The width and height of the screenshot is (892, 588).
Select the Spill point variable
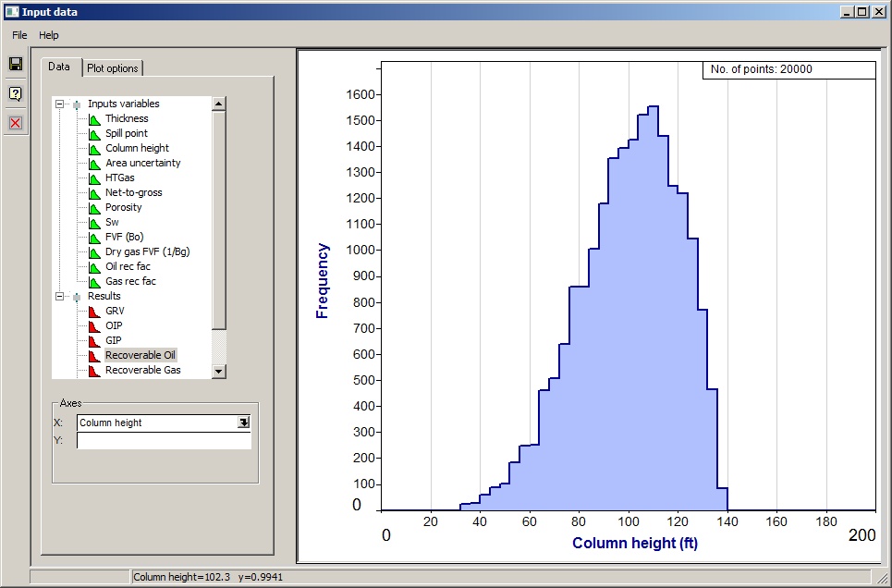(x=127, y=133)
